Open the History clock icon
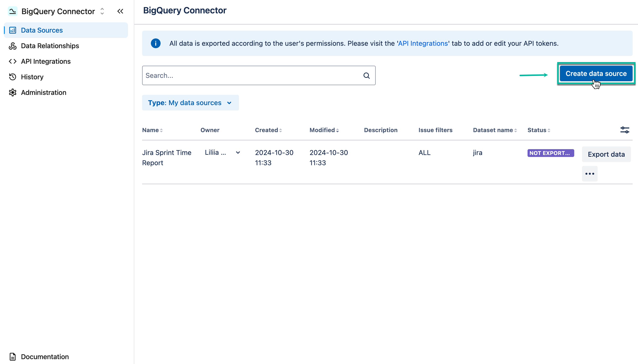The height and width of the screenshot is (364, 638). pos(13,77)
